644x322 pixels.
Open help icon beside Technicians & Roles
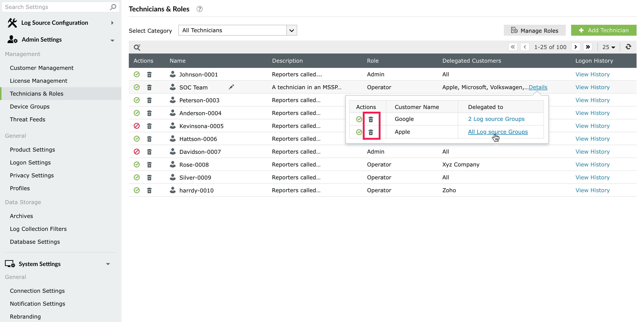coord(199,9)
